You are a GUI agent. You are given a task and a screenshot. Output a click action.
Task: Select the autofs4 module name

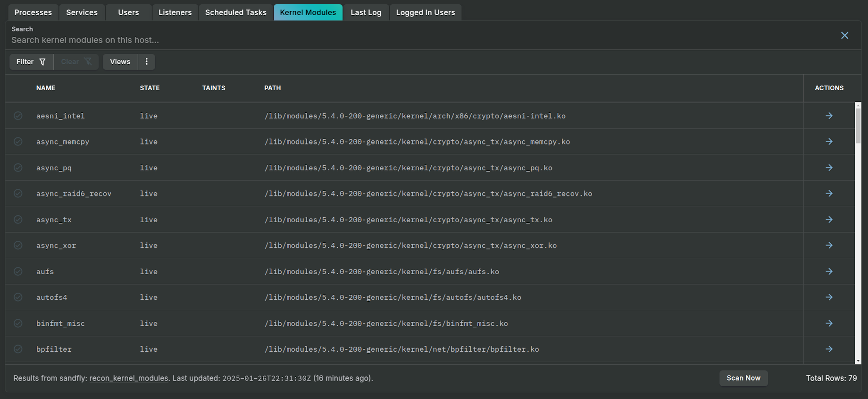pyautogui.click(x=52, y=297)
